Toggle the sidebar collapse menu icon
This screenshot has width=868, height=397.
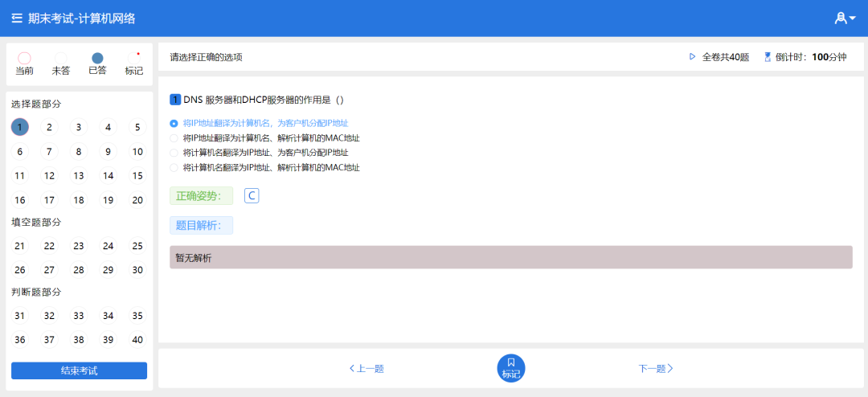(17, 18)
